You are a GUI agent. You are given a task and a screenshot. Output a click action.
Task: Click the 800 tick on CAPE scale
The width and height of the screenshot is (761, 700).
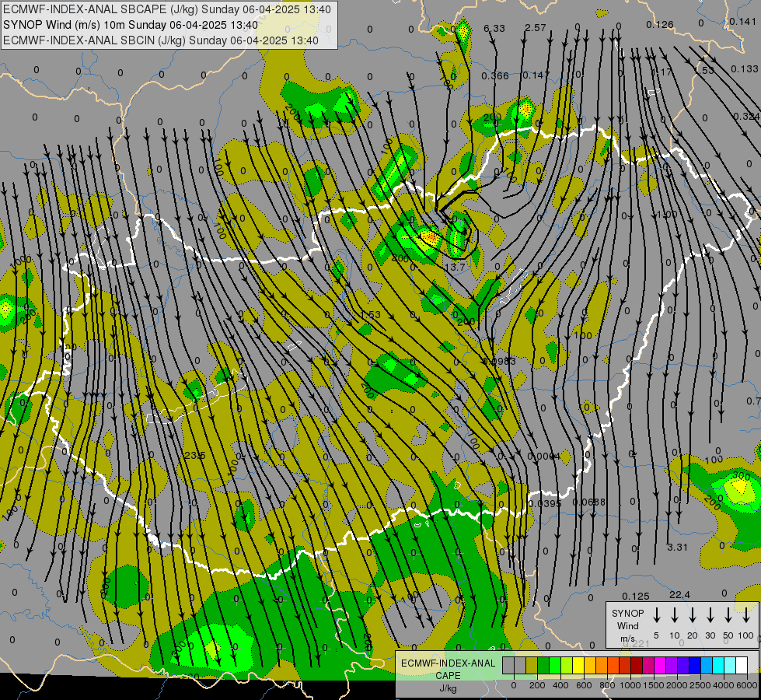pos(607,685)
